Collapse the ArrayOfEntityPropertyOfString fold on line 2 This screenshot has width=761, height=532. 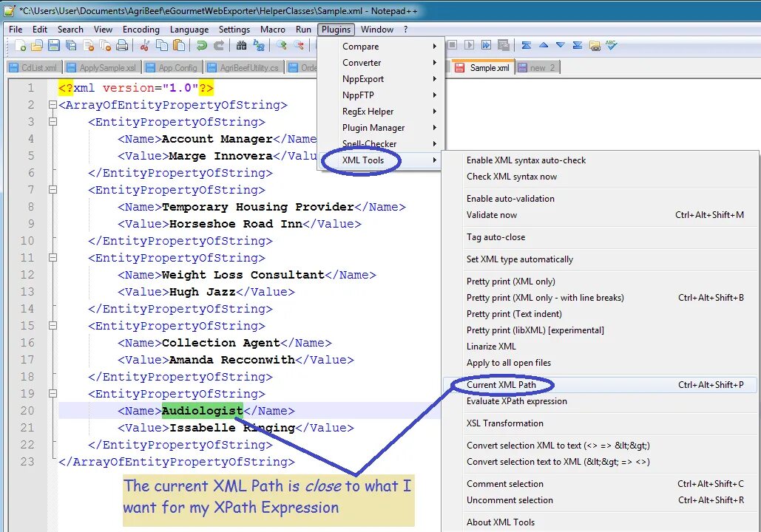pyautogui.click(x=53, y=104)
